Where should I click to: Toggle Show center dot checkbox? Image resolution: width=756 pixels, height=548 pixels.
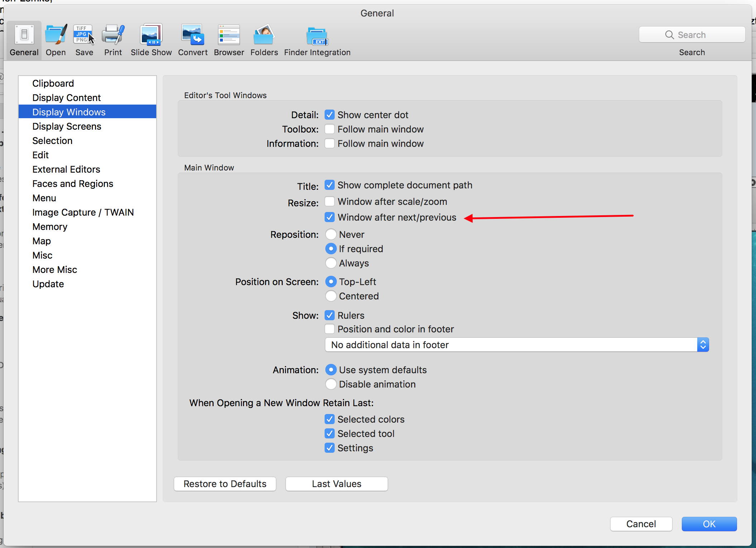point(330,115)
